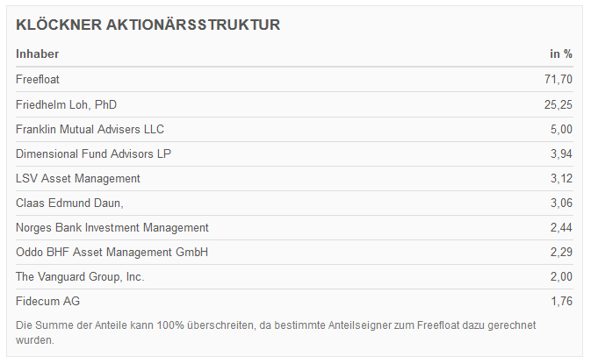Select Franklin Mutual Advisers LLC
The image size is (591, 364).
point(90,129)
